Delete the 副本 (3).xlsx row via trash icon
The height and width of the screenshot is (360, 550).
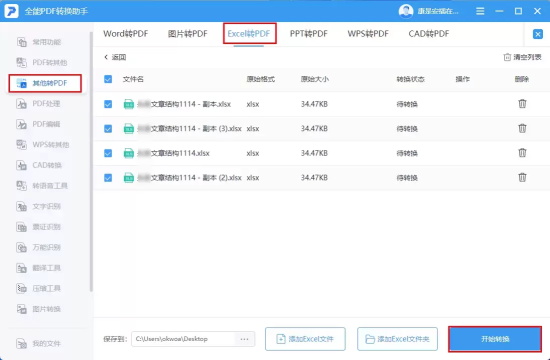522,128
